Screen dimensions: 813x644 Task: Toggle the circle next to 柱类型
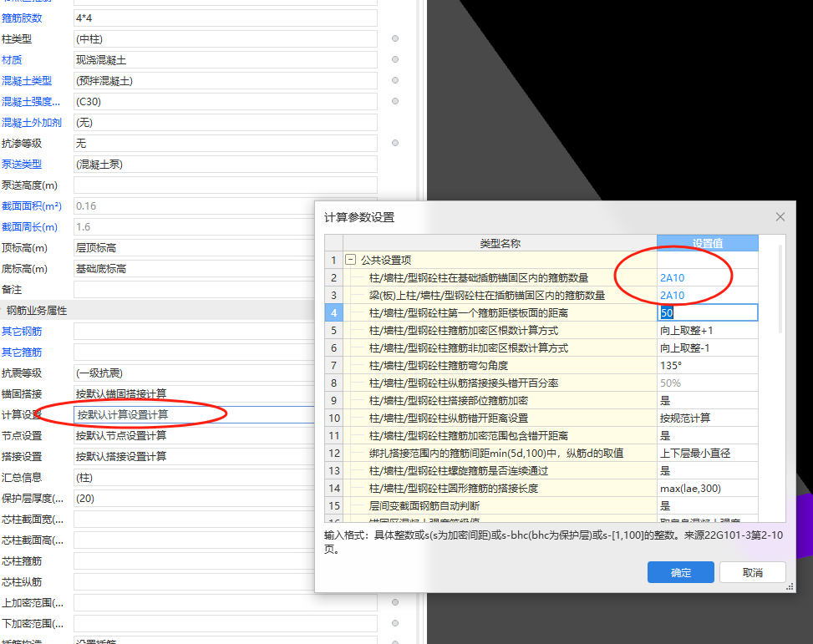click(x=395, y=38)
